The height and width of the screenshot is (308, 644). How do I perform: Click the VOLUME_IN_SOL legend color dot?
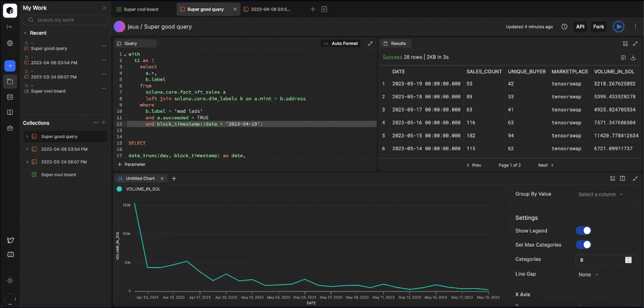click(119, 189)
